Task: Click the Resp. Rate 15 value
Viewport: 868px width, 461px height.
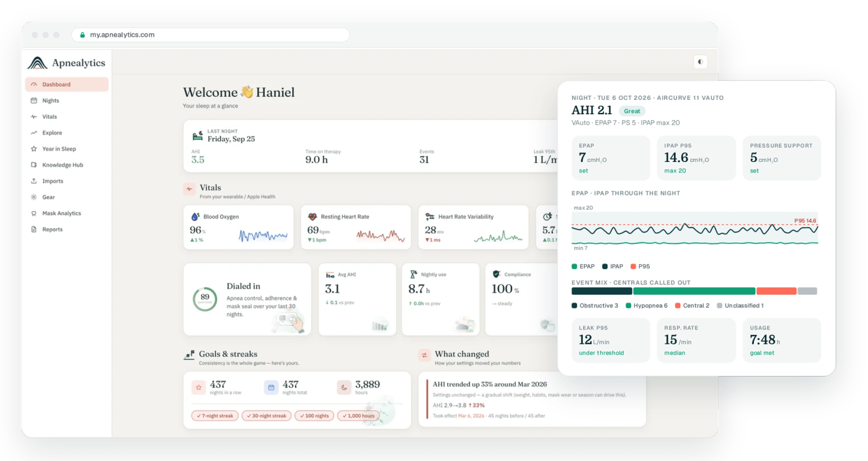Action: pos(670,339)
